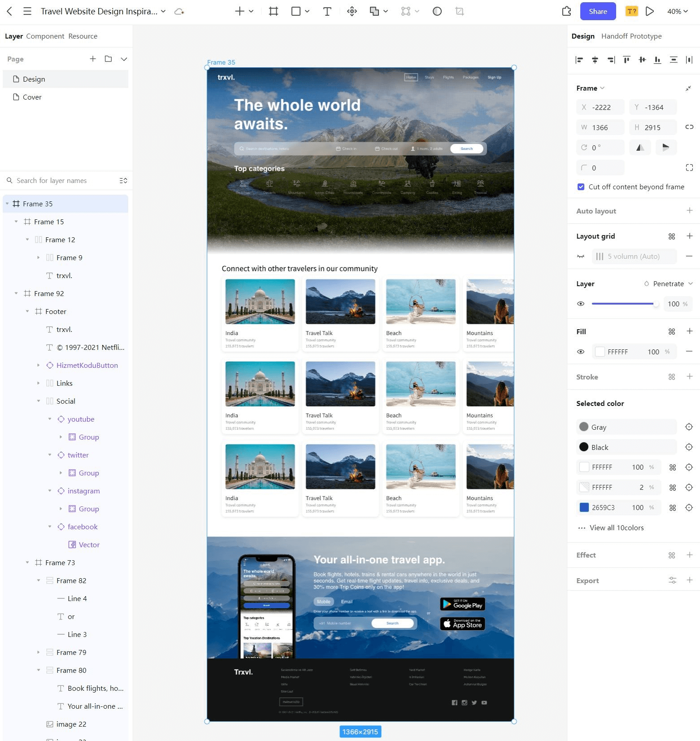Flip the frame vertically

pyautogui.click(x=666, y=147)
